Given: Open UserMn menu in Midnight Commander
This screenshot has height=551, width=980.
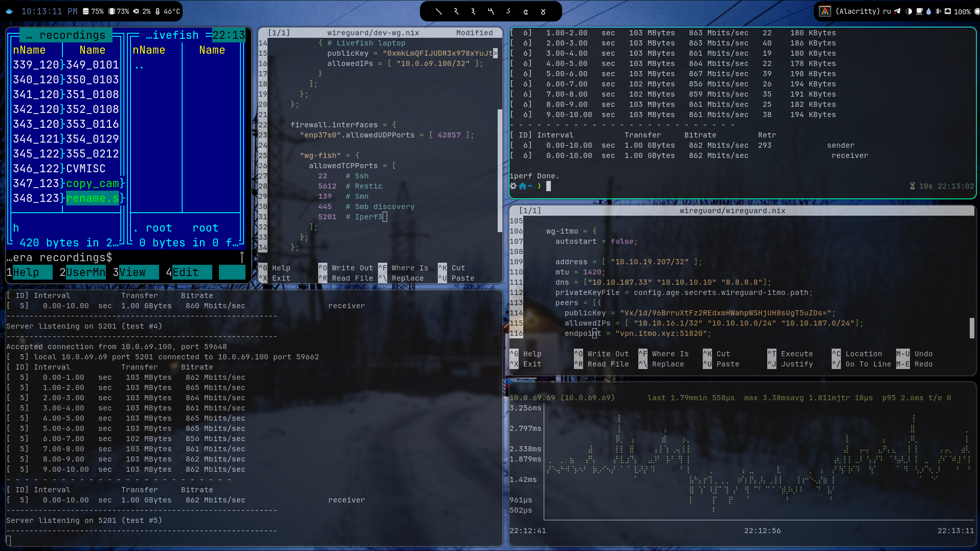Looking at the screenshot, I should click(85, 272).
